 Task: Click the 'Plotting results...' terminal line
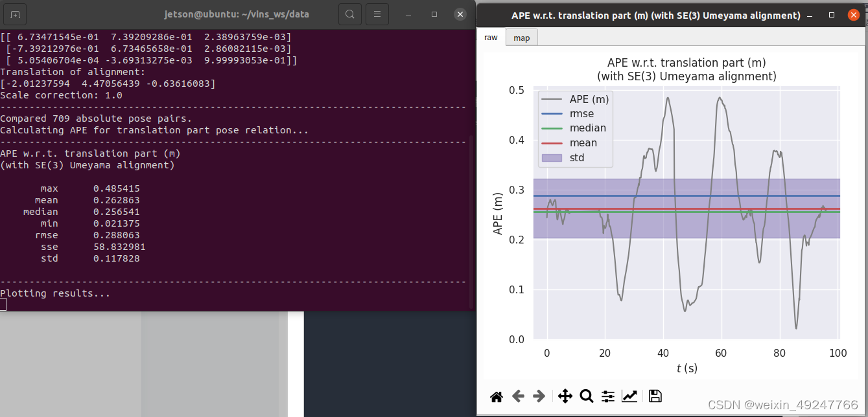point(55,293)
